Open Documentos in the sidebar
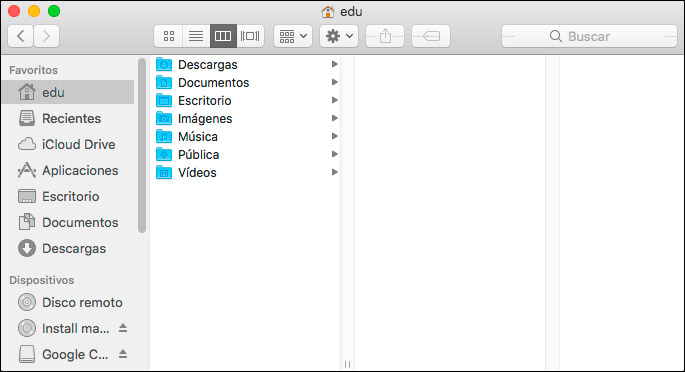Viewport: 685px width, 372px height. pos(68,222)
